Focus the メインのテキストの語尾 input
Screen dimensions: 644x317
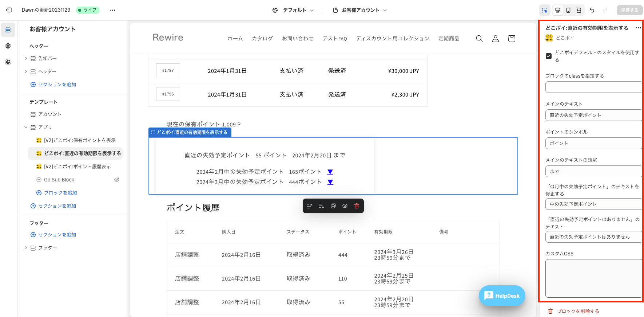(x=594, y=171)
